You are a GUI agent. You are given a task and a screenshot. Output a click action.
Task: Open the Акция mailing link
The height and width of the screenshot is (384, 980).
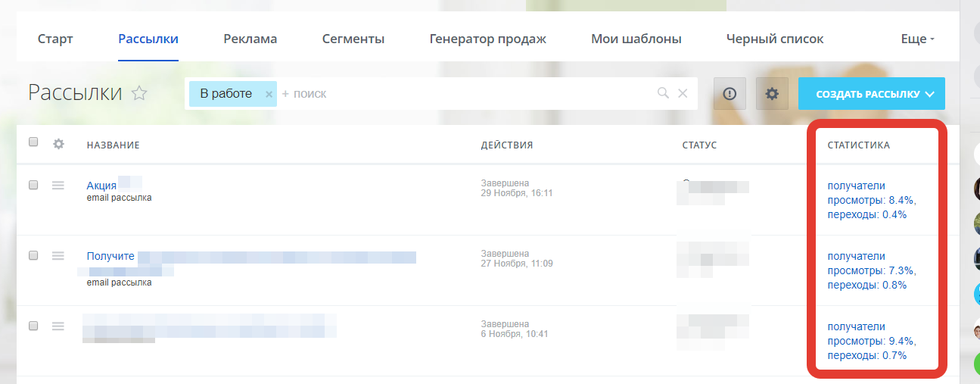[101, 186]
